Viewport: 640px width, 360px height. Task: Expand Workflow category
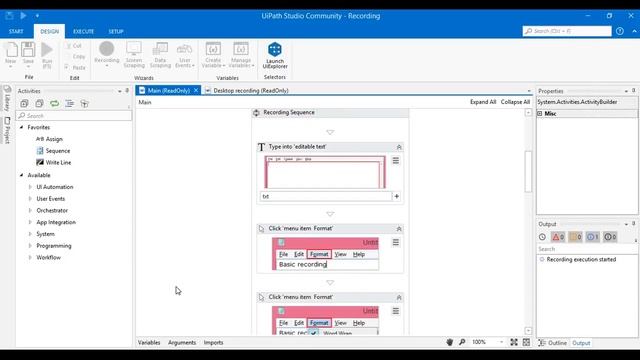[x=30, y=258]
